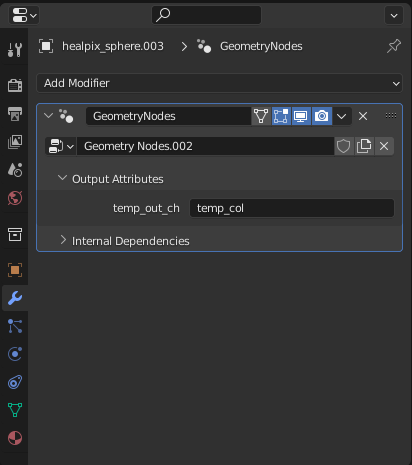The height and width of the screenshot is (465, 412).
Task: Expand the Internal Dependencies section
Action: pyautogui.click(x=63, y=240)
